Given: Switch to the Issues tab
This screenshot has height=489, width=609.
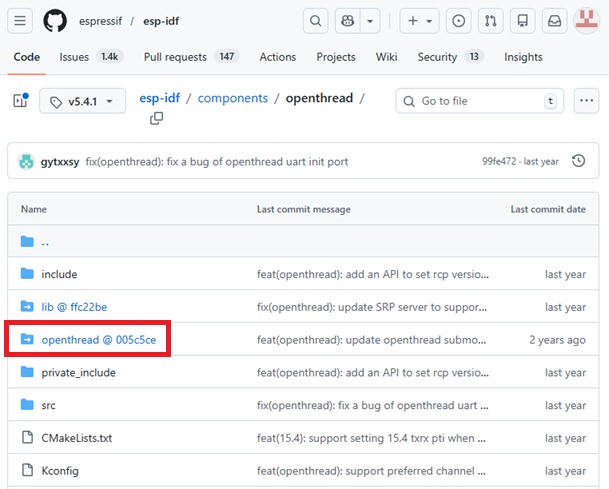Looking at the screenshot, I should (91, 57).
